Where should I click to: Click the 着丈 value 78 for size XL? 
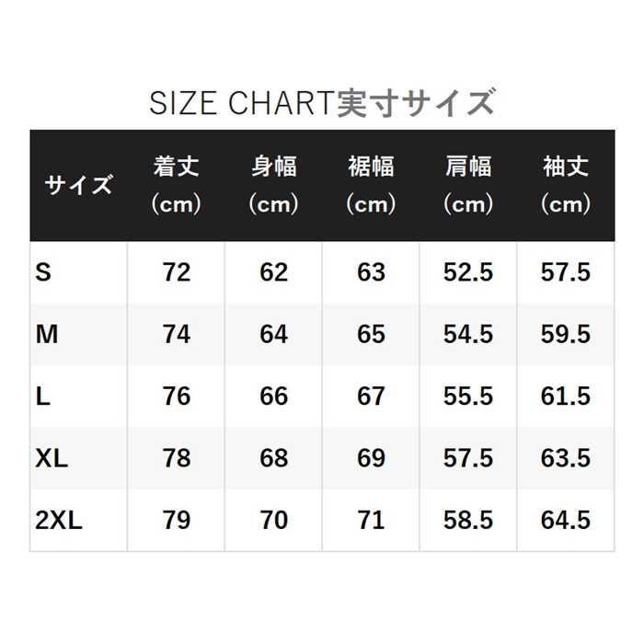coord(176,458)
